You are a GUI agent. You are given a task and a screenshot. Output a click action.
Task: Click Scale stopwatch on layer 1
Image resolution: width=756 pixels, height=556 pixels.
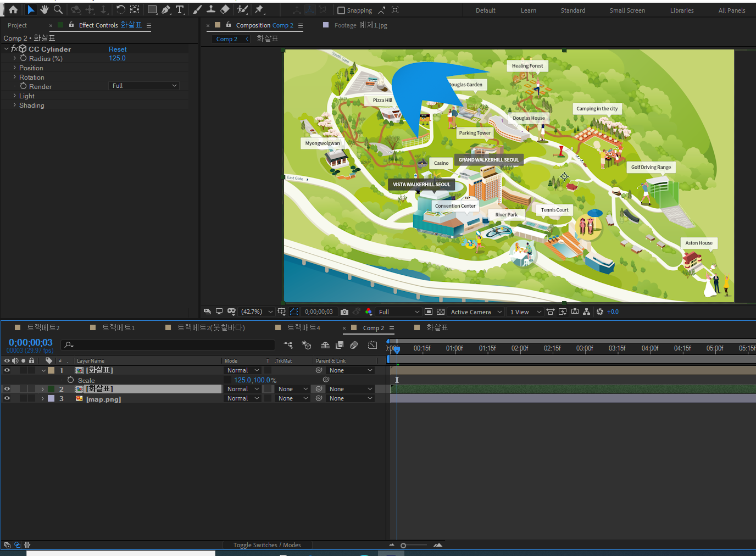point(70,380)
